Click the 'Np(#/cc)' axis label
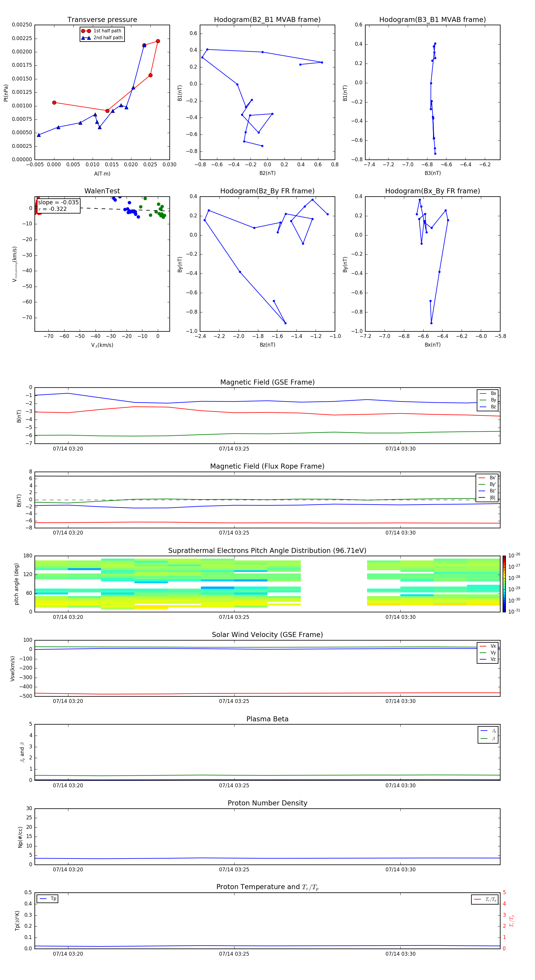 20,837
